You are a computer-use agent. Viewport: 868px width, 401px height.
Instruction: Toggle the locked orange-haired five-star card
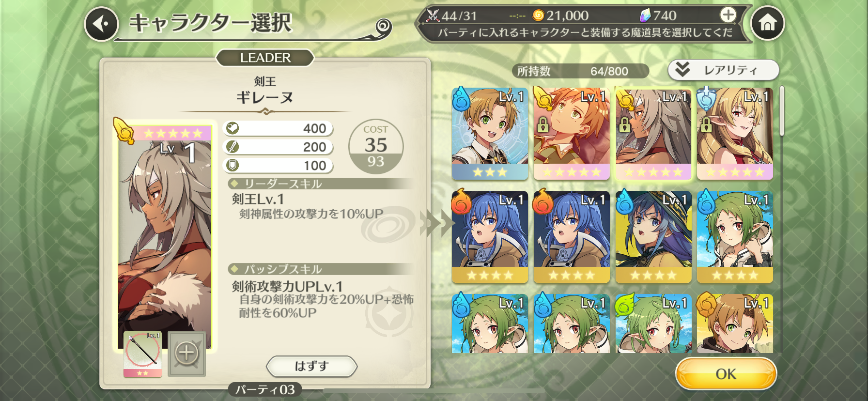pyautogui.click(x=572, y=134)
